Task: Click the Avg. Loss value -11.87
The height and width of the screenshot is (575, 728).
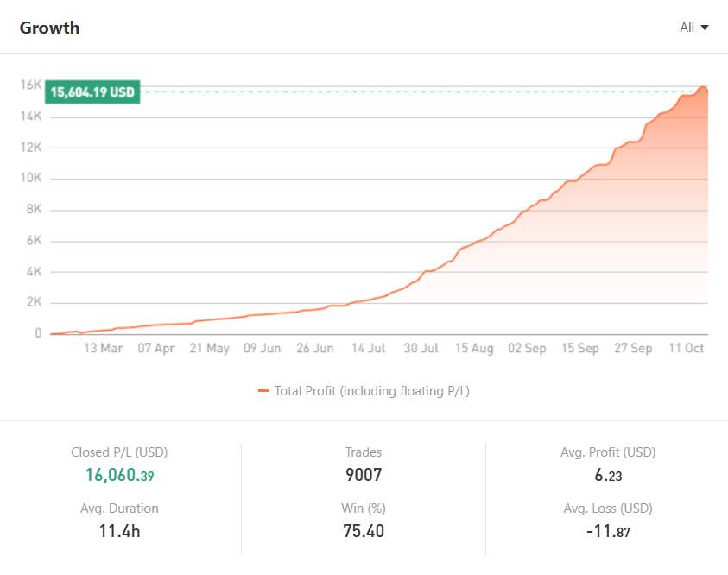Action: (x=607, y=531)
